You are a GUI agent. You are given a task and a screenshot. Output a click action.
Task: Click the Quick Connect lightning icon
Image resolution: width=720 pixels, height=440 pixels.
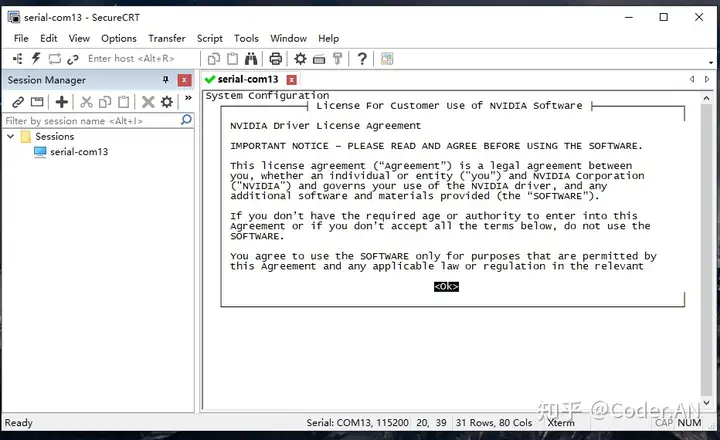36,58
